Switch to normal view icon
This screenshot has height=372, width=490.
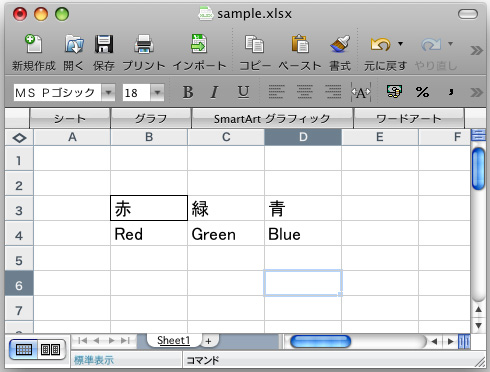pos(24,349)
